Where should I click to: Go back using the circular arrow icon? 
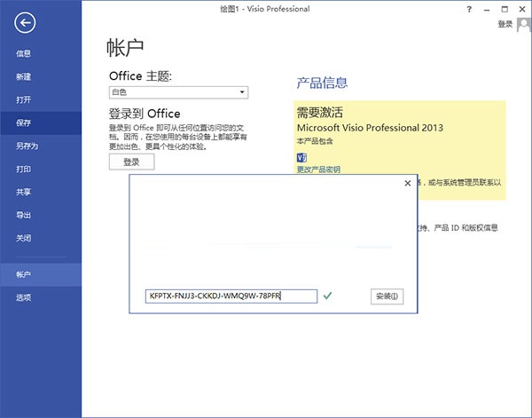tap(25, 23)
